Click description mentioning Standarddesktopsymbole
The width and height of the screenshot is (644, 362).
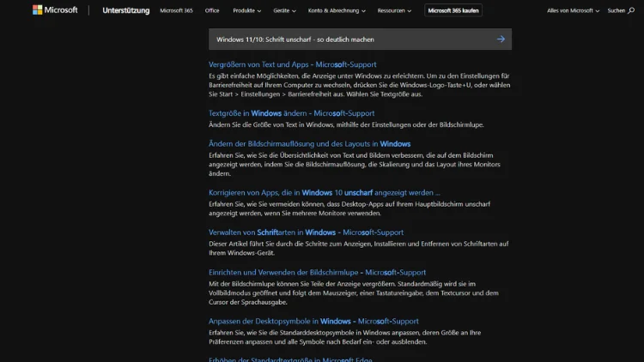pyautogui.click(x=344, y=337)
